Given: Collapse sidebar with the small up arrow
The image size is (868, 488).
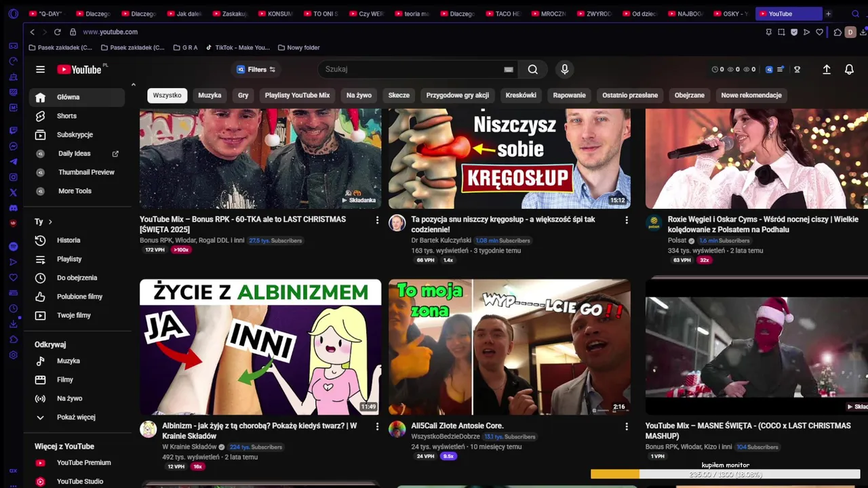Looking at the screenshot, I should (133, 85).
